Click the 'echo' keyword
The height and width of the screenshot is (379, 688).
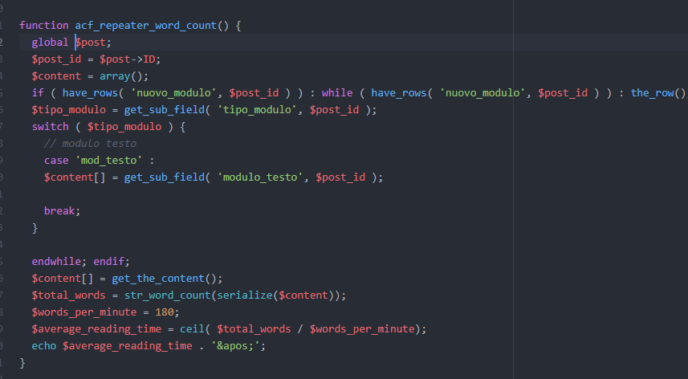[44, 346]
